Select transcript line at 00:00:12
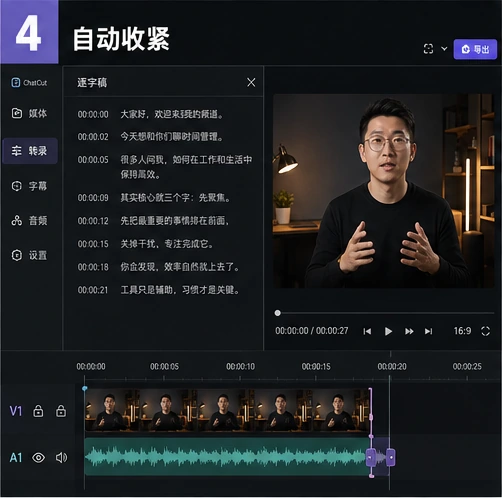 (x=153, y=221)
